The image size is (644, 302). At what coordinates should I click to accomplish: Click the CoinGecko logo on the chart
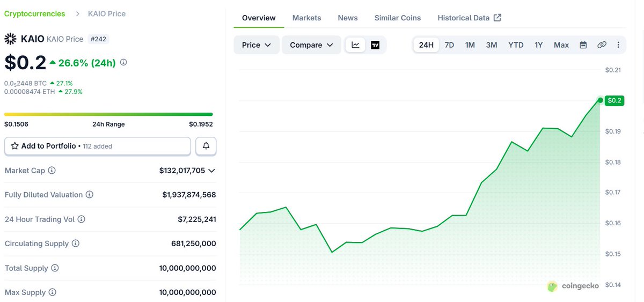(573, 286)
